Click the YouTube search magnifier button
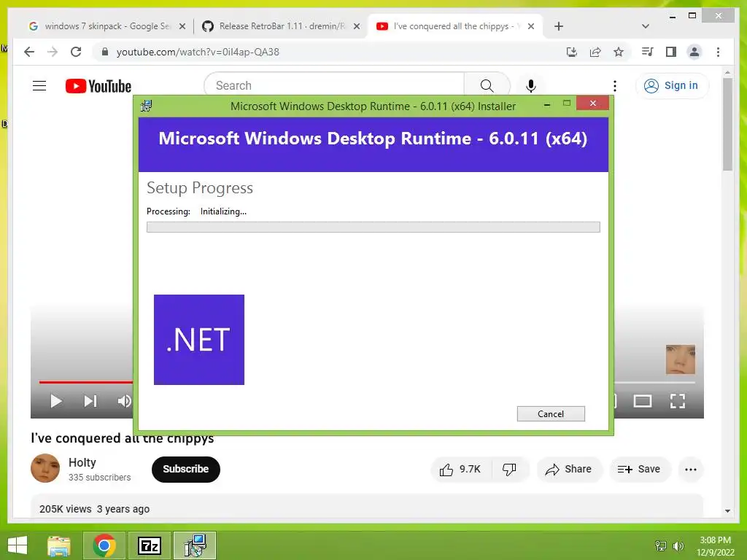747x560 pixels. 487,86
